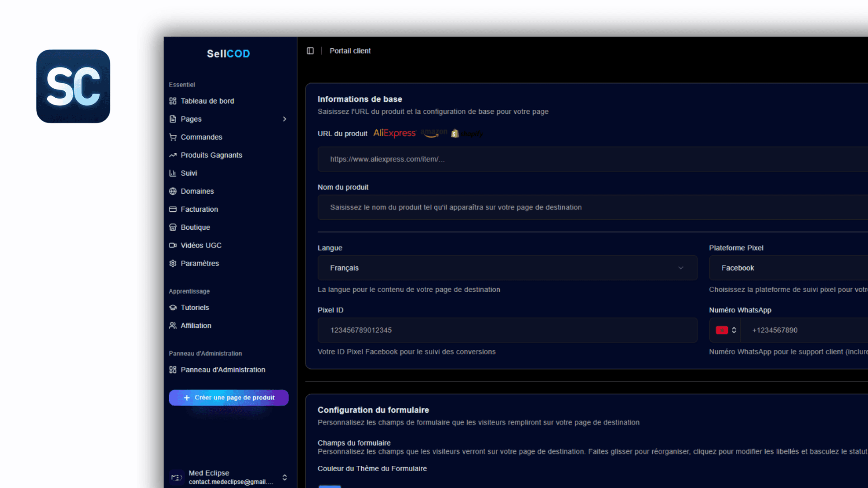868x488 pixels.
Task: Click the blue form theme color swatch
Action: tap(330, 486)
